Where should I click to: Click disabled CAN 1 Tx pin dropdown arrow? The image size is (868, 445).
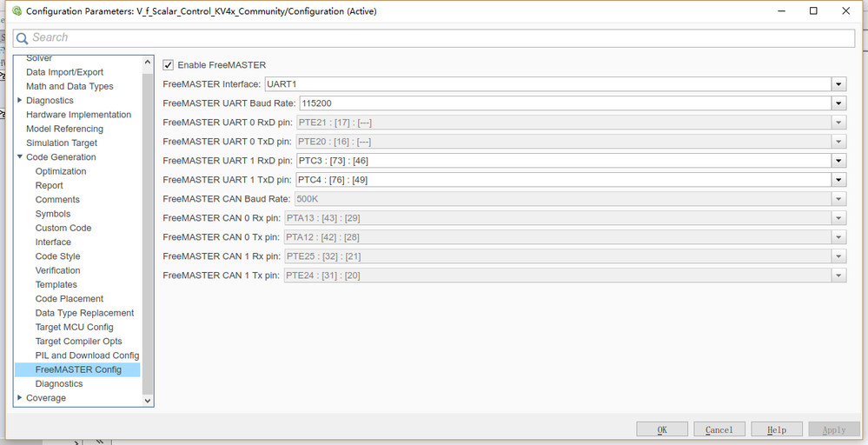pos(838,275)
